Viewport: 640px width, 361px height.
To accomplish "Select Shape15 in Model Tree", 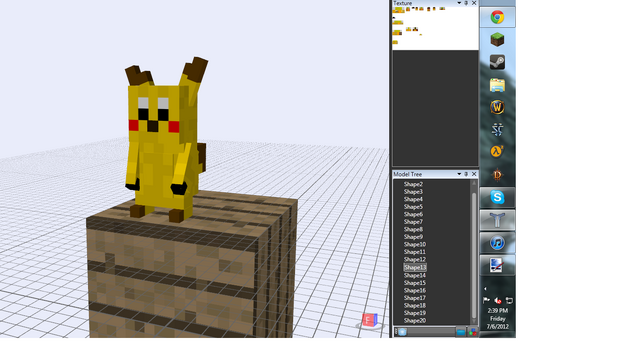I will click(415, 283).
